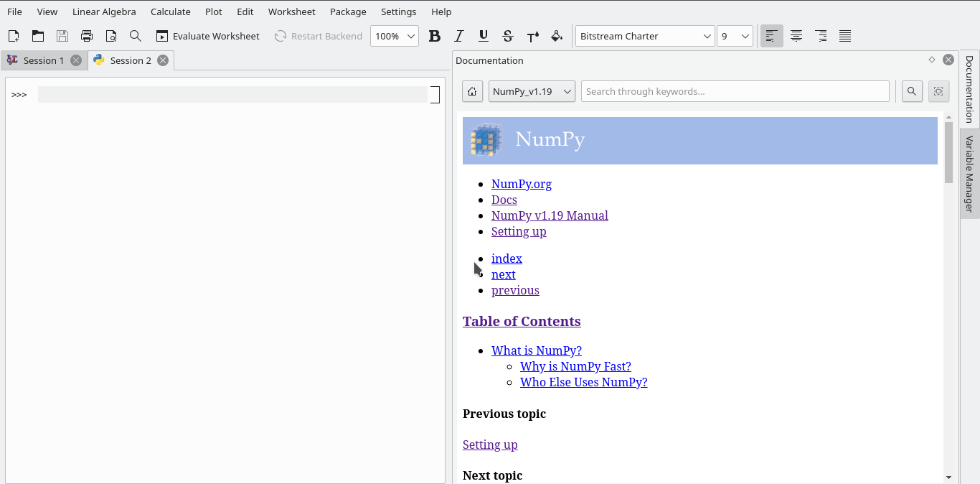Click the command entry input field
980x484 pixels.
coord(232,94)
